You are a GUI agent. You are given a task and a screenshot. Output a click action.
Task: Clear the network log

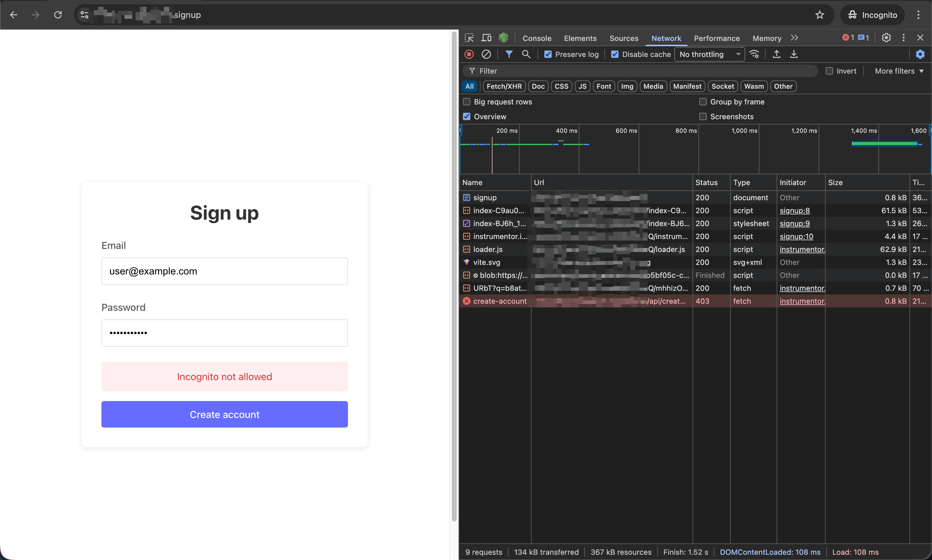pos(486,54)
